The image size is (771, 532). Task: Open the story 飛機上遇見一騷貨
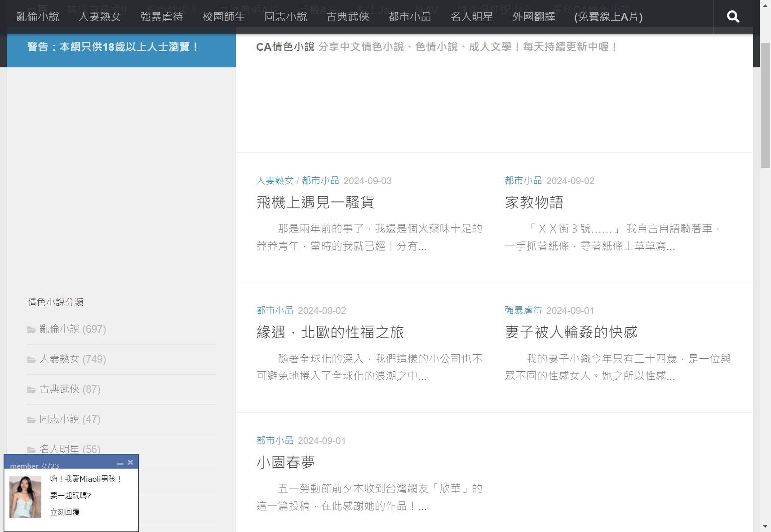coord(316,202)
